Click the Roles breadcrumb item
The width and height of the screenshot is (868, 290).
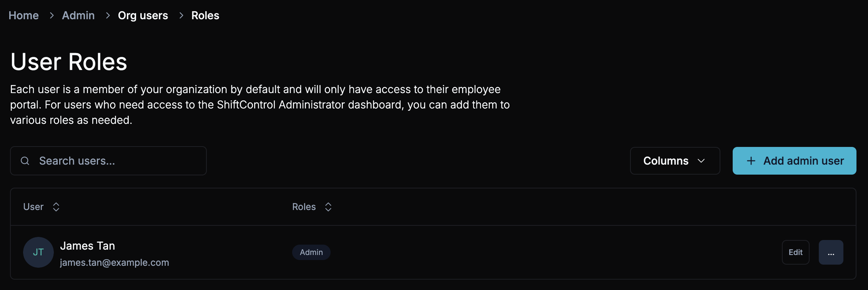point(205,15)
